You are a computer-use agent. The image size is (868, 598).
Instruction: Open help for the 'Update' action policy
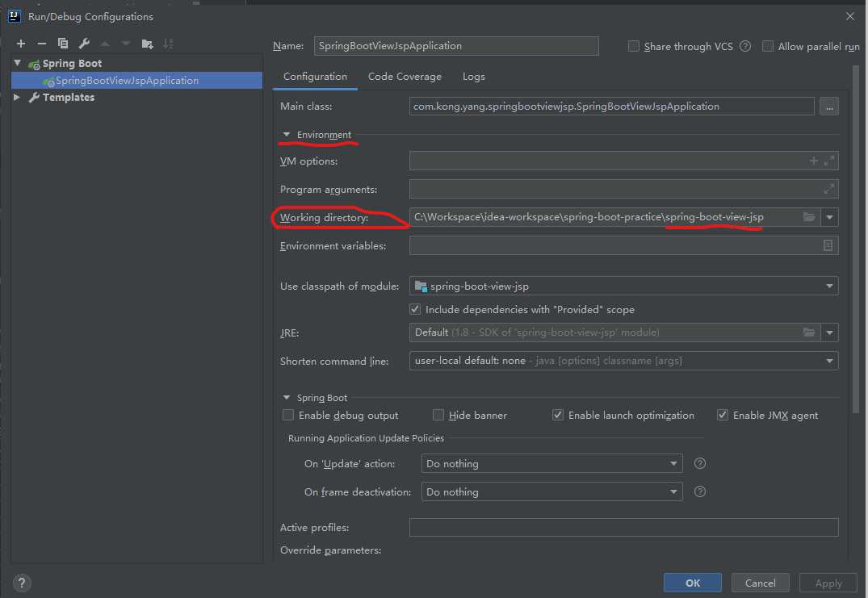pyautogui.click(x=700, y=463)
